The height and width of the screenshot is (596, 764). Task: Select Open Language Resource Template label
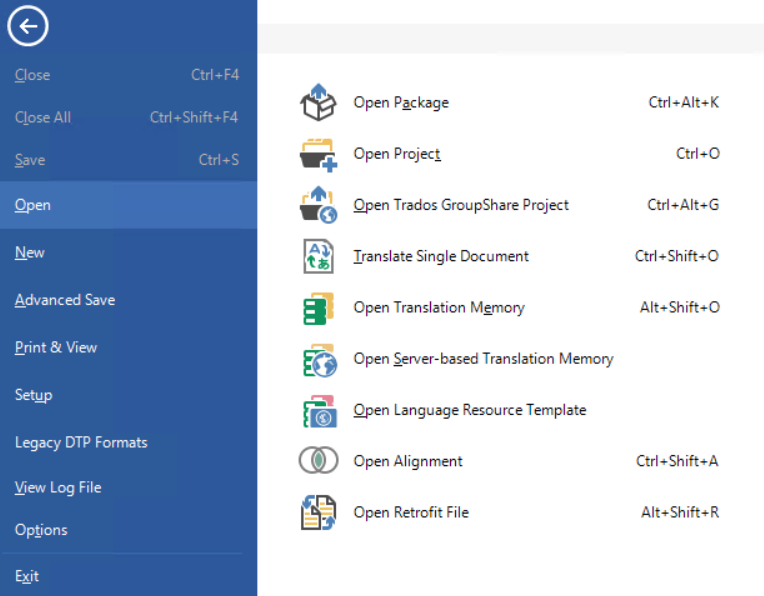point(470,410)
